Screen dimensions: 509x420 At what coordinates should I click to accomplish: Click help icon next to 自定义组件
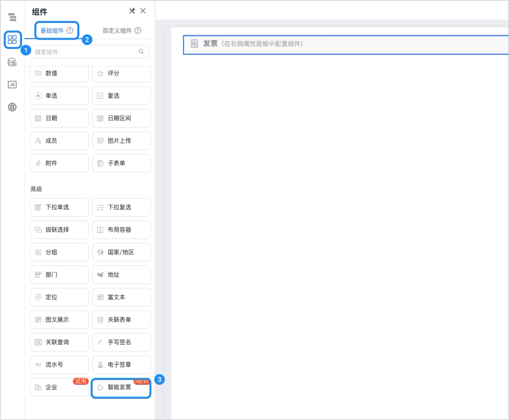(x=138, y=30)
